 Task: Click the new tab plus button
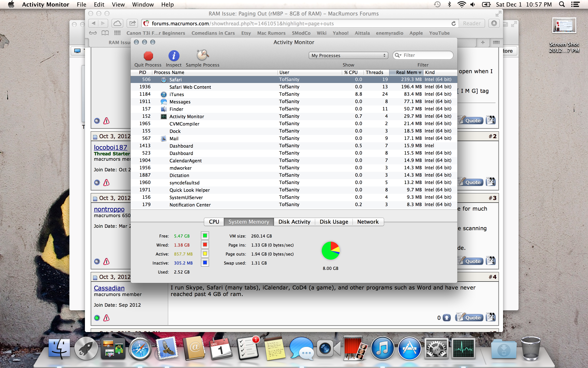483,43
